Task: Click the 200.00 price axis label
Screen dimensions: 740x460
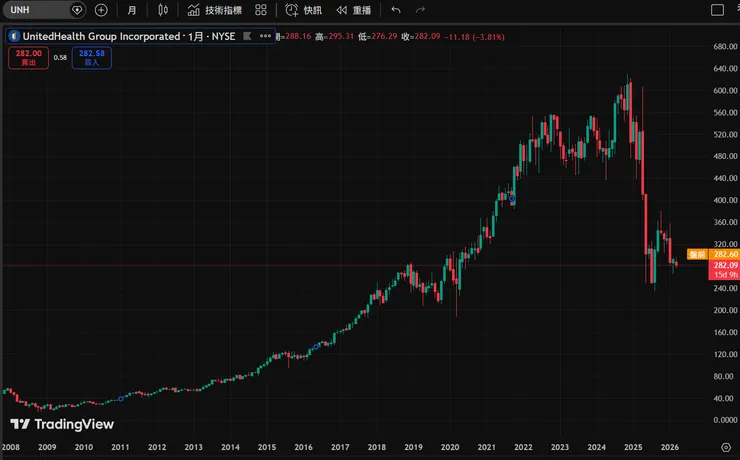Action: pyautogui.click(x=725, y=310)
